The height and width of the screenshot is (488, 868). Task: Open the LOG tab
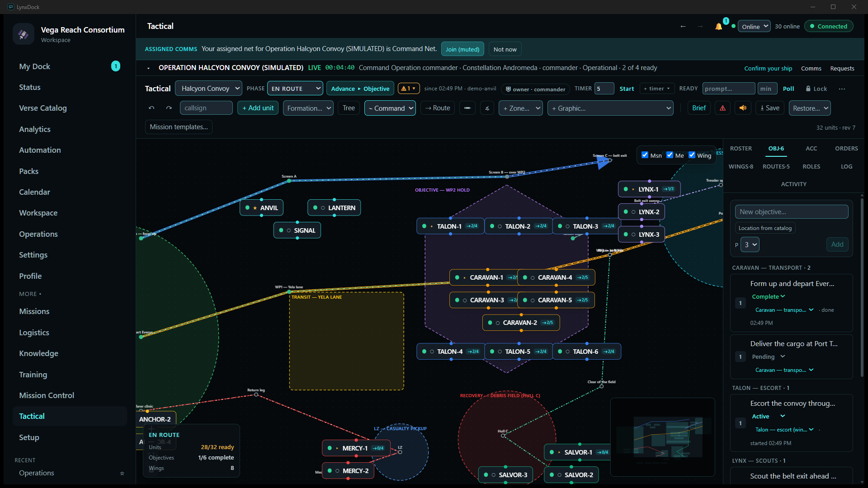pyautogui.click(x=847, y=167)
